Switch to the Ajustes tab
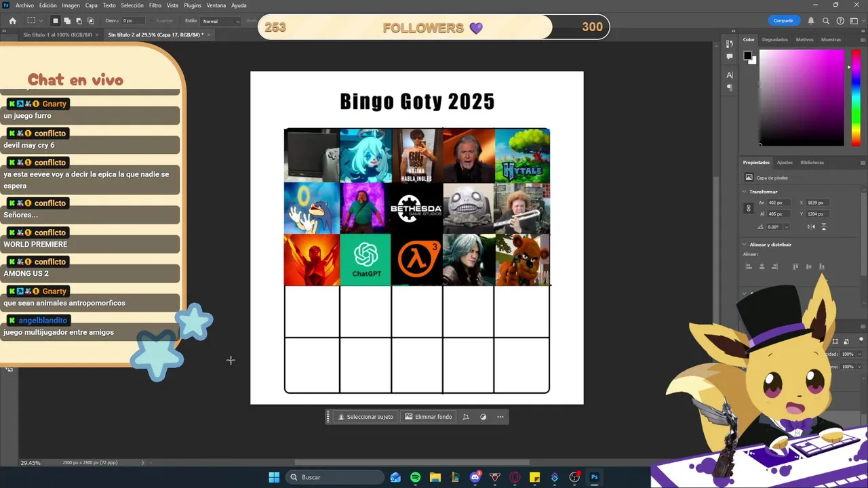The image size is (868, 488). 785,163
